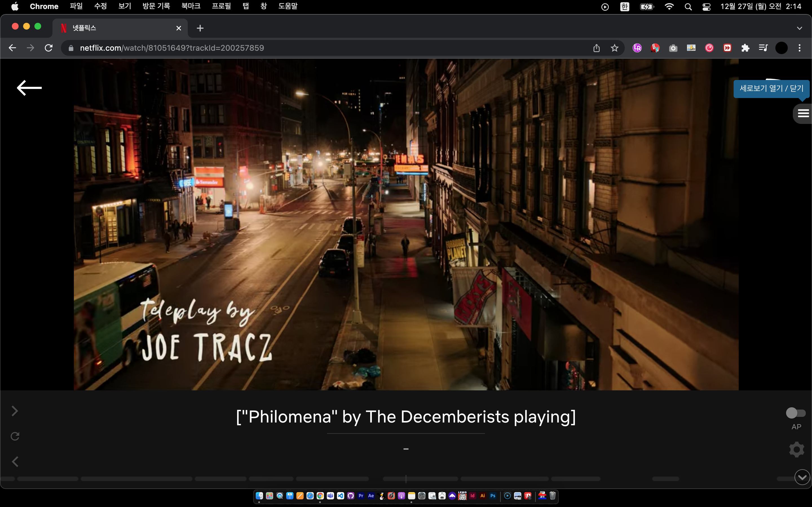Open the Chrome extensions puzzle icon
This screenshot has width=812, height=507.
tap(745, 48)
